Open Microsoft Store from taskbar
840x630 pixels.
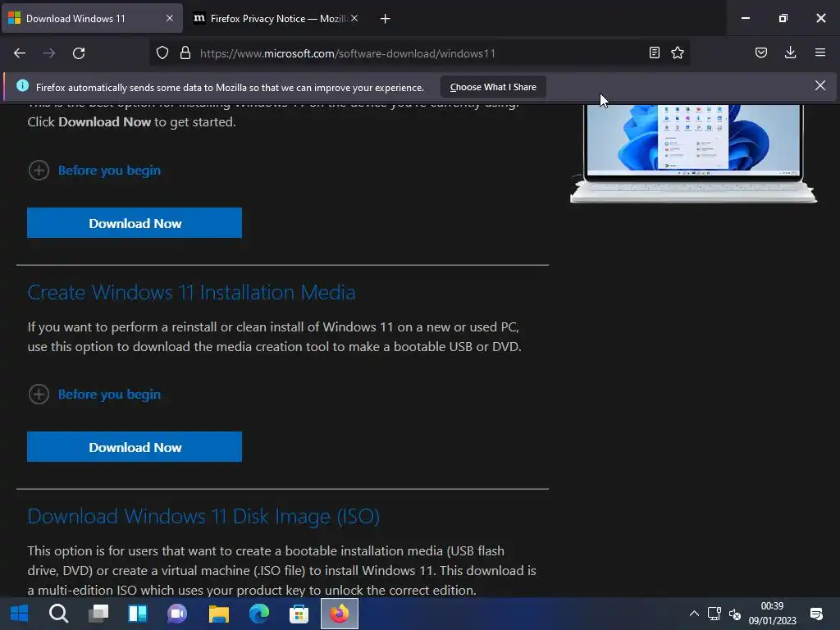[x=299, y=614]
